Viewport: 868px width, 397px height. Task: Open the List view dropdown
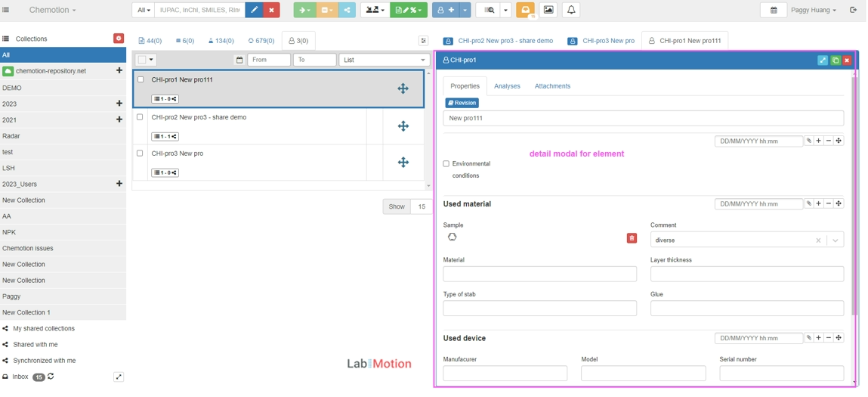pos(384,60)
